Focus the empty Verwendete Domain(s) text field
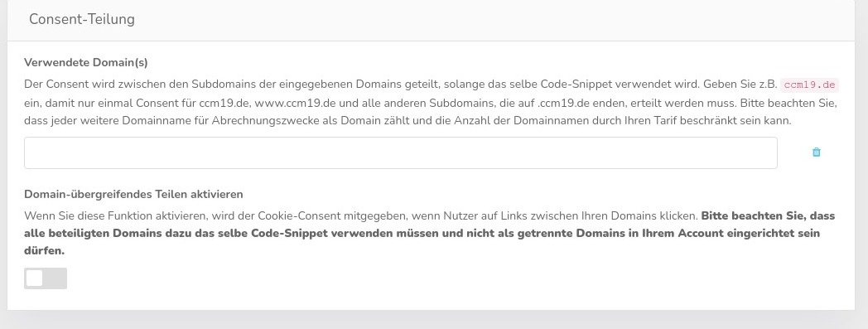The height and width of the screenshot is (329, 868). point(400,152)
